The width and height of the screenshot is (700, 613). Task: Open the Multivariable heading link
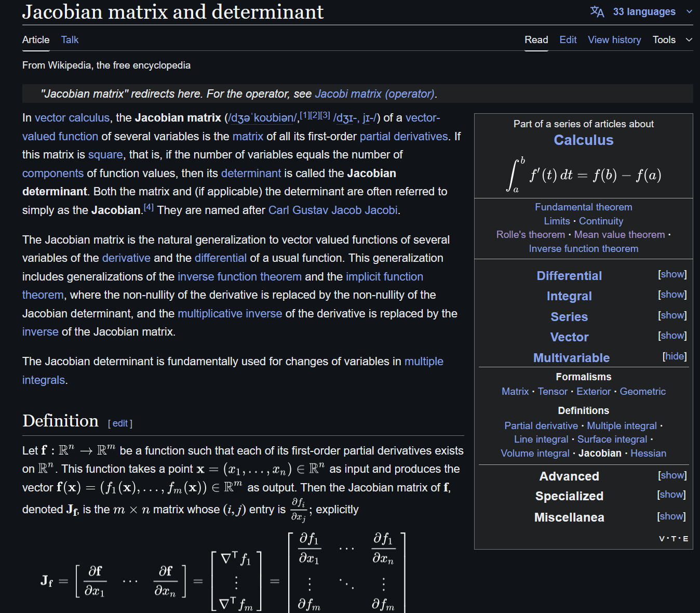point(571,358)
